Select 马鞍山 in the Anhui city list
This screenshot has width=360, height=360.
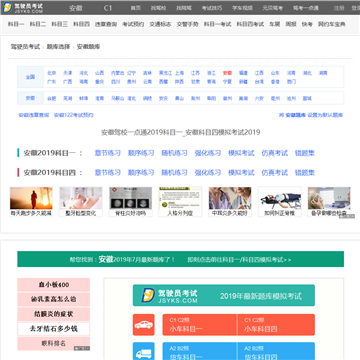[x=118, y=98]
